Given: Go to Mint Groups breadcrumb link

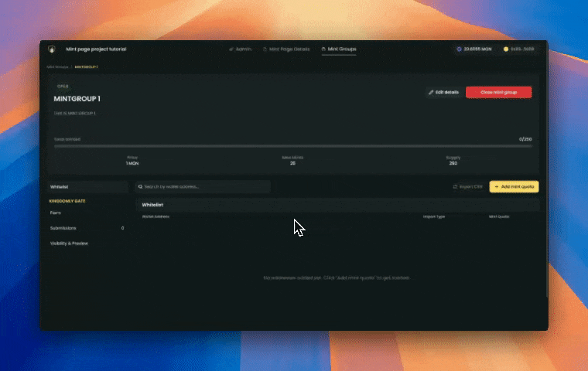Looking at the screenshot, I should 57,67.
